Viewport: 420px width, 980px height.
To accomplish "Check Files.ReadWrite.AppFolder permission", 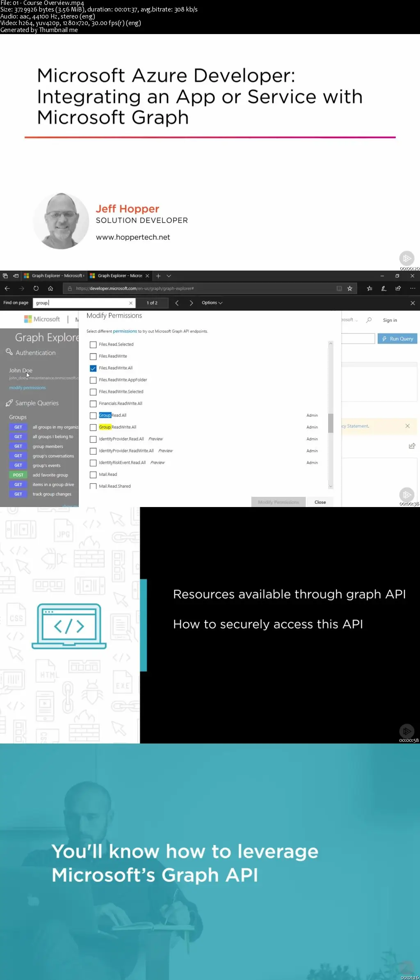I will (93, 380).
